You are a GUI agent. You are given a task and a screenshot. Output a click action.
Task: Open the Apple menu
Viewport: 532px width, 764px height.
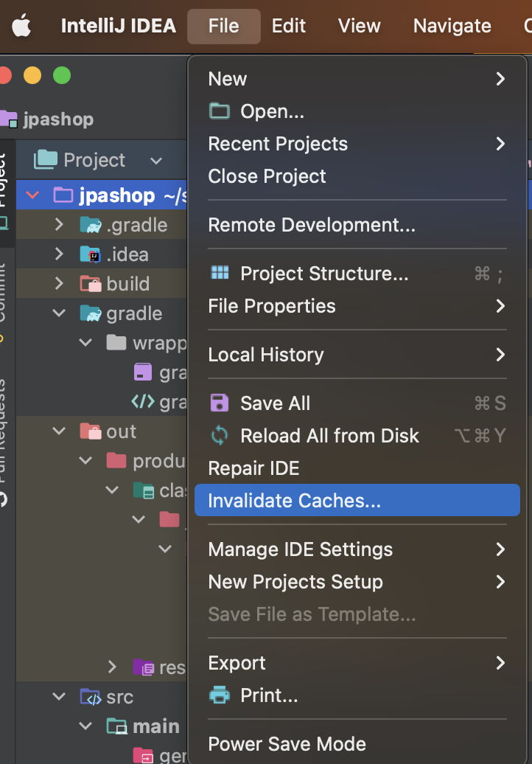click(21, 25)
